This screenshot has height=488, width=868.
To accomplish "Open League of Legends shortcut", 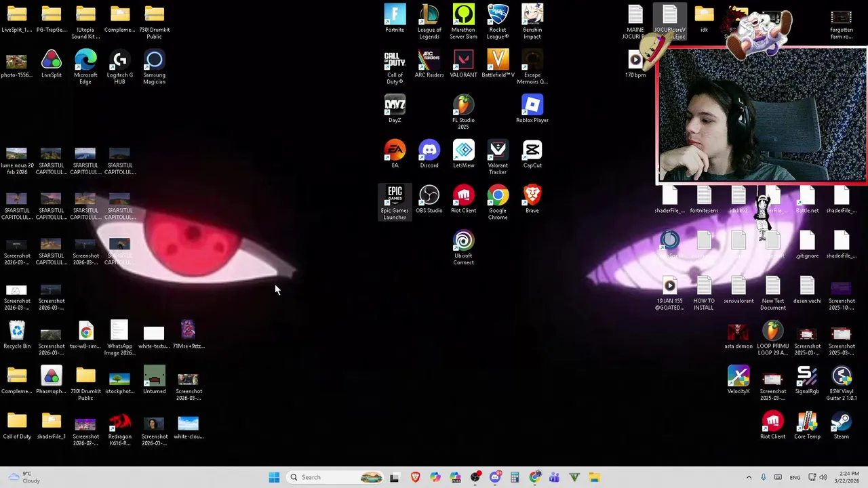I will click(429, 21).
